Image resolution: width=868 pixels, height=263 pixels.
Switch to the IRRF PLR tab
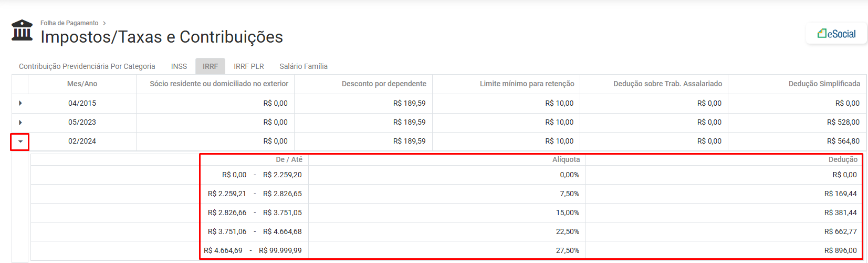point(249,66)
